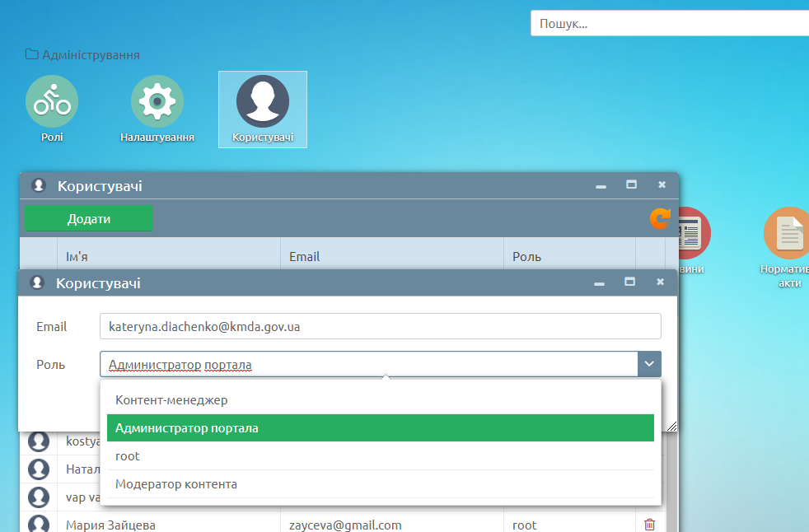Click the Адміністрування folder breadcrumb
The image size is (809, 532).
point(82,55)
